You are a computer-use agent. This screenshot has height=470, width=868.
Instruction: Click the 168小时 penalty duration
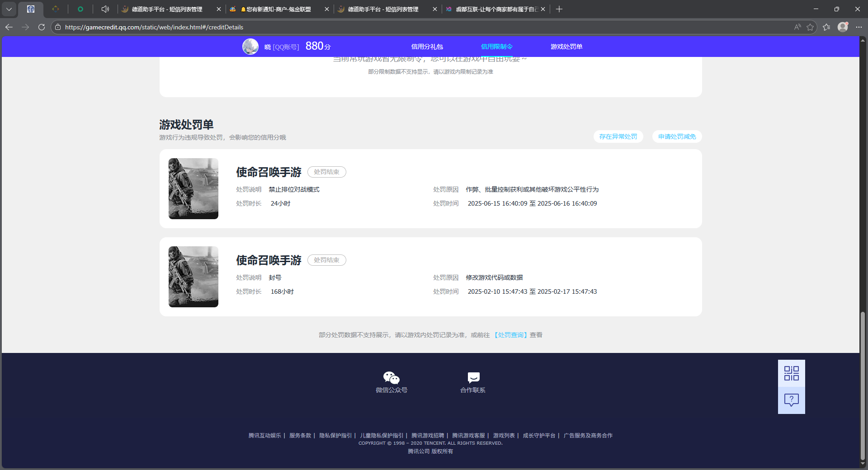pos(282,291)
